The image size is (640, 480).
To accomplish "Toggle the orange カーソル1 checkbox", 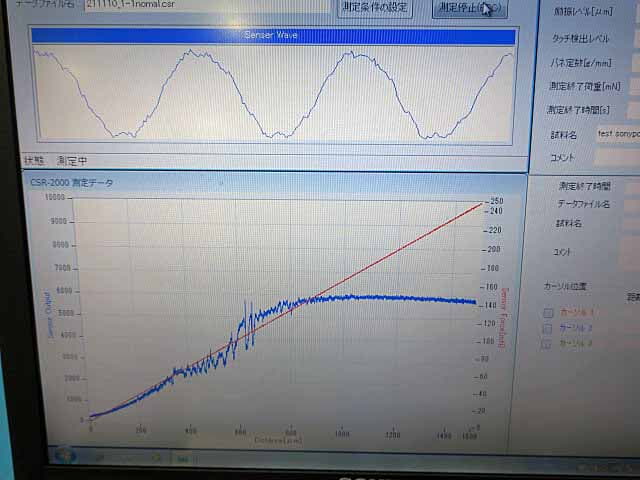I will click(548, 313).
